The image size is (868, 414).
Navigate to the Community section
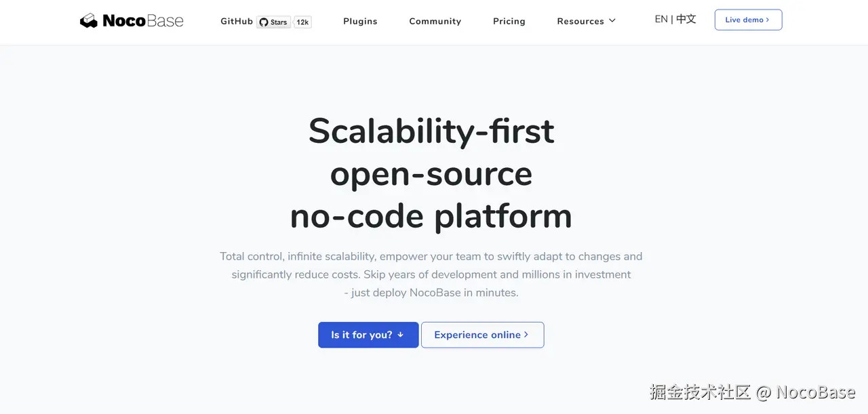pos(435,21)
